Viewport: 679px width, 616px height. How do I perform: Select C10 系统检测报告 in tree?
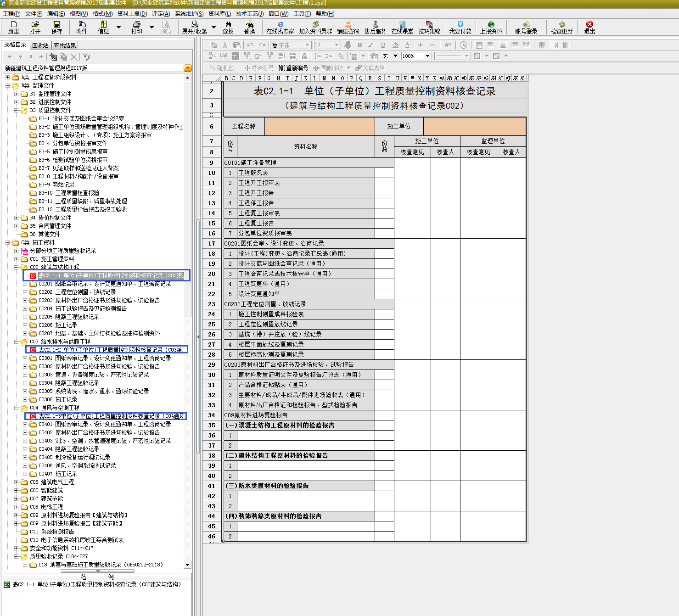52,532
